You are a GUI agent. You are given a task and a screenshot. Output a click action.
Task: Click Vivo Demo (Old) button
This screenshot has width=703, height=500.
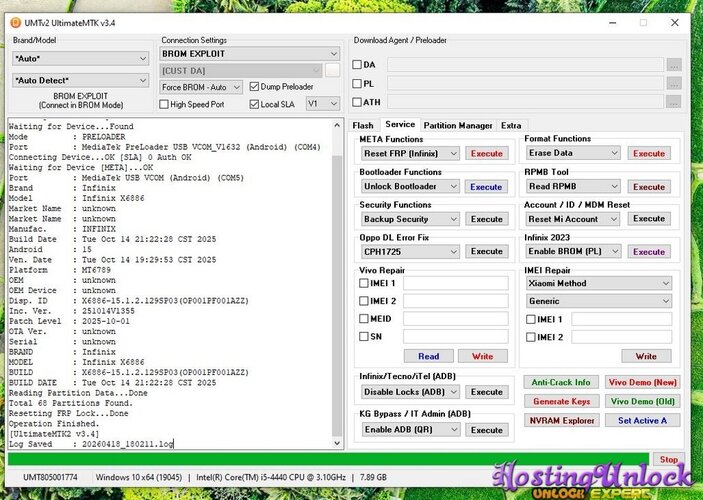click(642, 402)
